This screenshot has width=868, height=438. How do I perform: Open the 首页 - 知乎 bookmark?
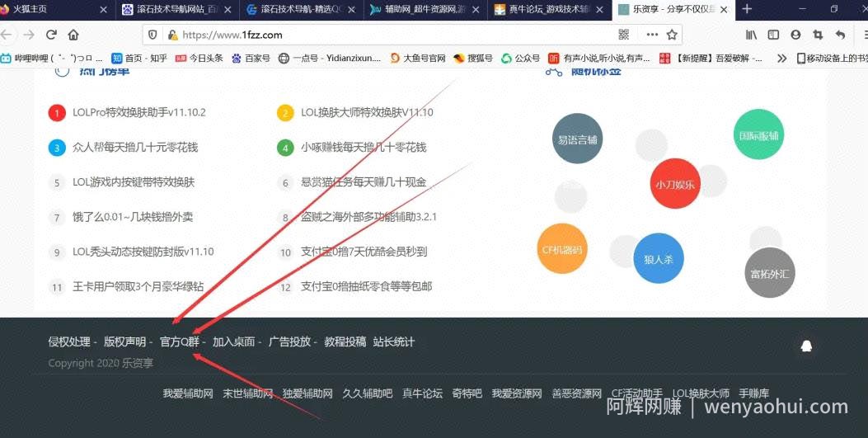point(139,58)
